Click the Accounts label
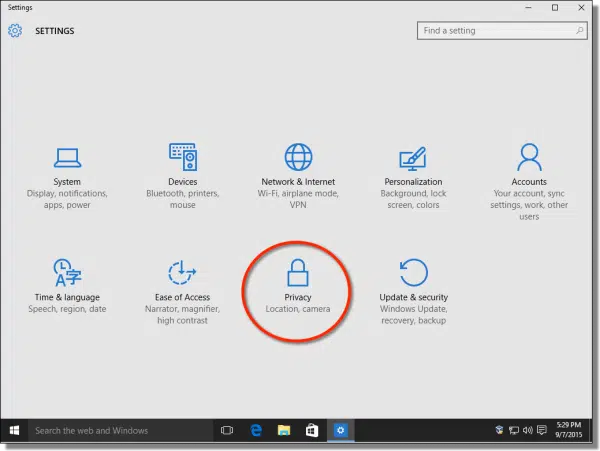Viewport: 600px width, 451px height. tap(529, 182)
